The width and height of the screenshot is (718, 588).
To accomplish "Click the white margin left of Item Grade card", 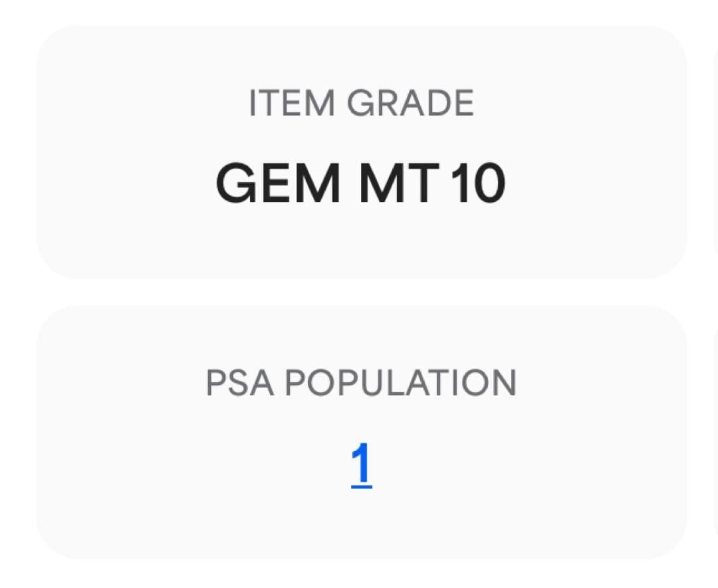I will [17, 153].
